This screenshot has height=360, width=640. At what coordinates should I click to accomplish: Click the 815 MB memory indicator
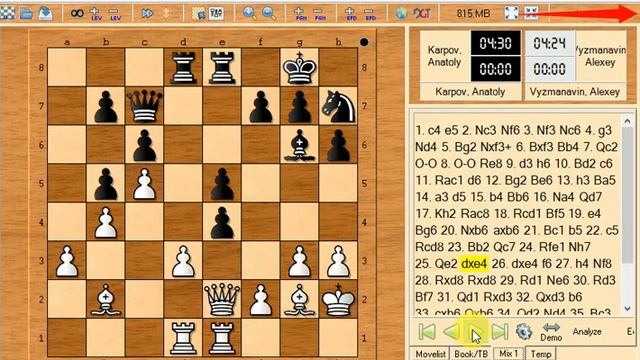473,13
